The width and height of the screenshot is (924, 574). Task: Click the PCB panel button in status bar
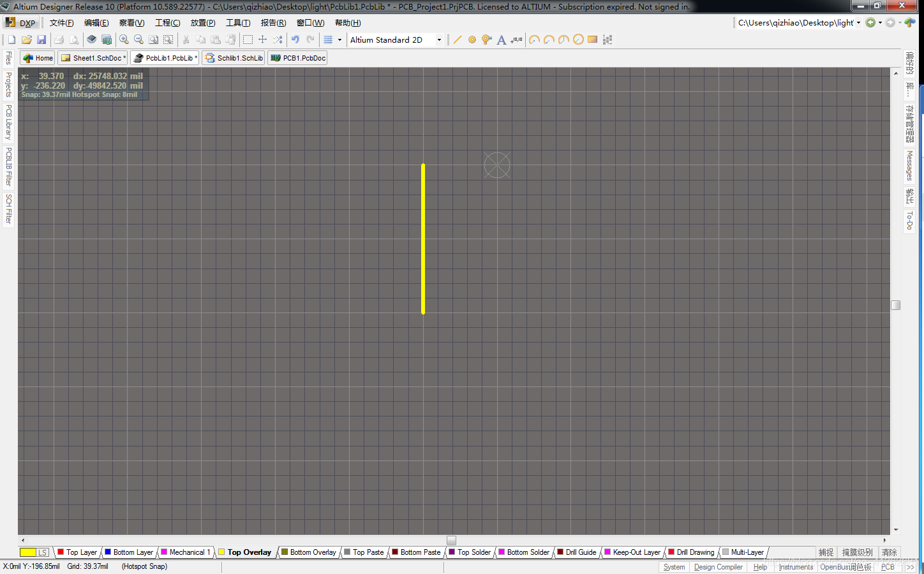tap(888, 567)
